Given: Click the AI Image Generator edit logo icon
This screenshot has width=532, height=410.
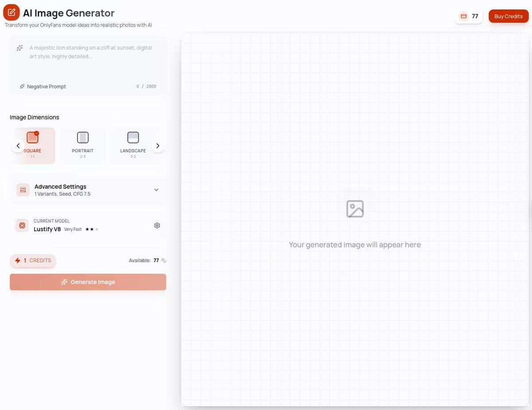Looking at the screenshot, I should tap(12, 12).
